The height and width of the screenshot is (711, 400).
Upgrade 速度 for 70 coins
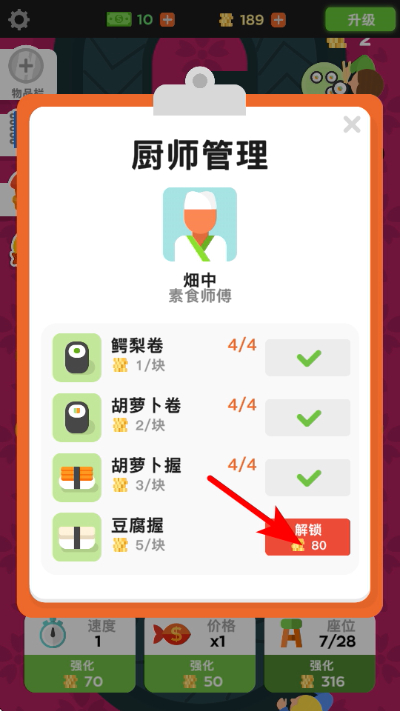click(80, 673)
